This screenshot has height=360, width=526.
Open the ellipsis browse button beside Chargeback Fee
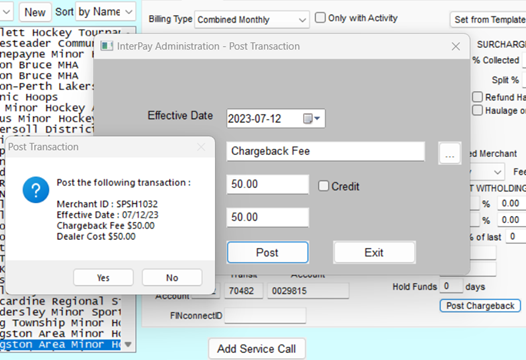click(450, 153)
